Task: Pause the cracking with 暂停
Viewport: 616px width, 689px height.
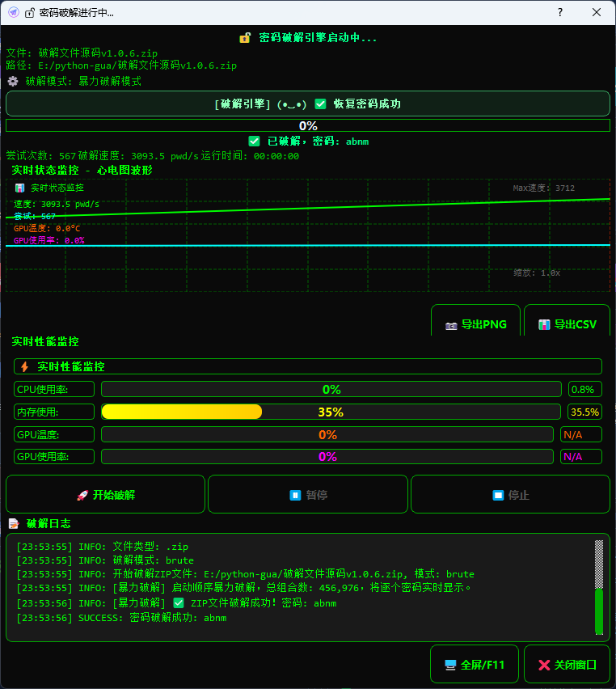Action: [x=308, y=494]
